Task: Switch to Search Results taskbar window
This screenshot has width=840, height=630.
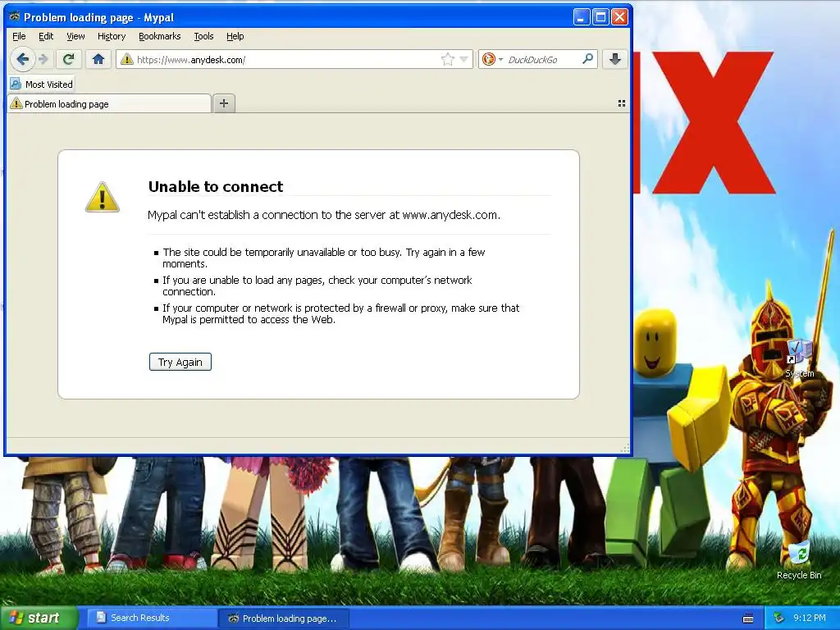Action: [150, 619]
